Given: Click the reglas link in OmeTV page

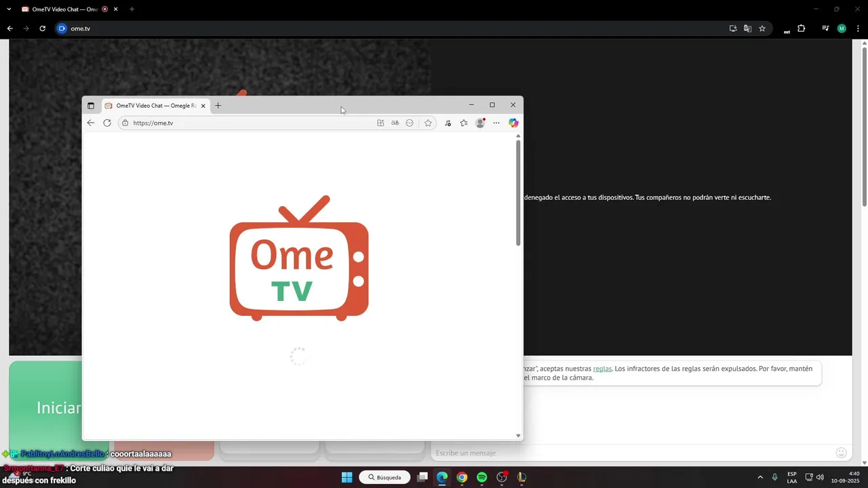Looking at the screenshot, I should tap(602, 369).
